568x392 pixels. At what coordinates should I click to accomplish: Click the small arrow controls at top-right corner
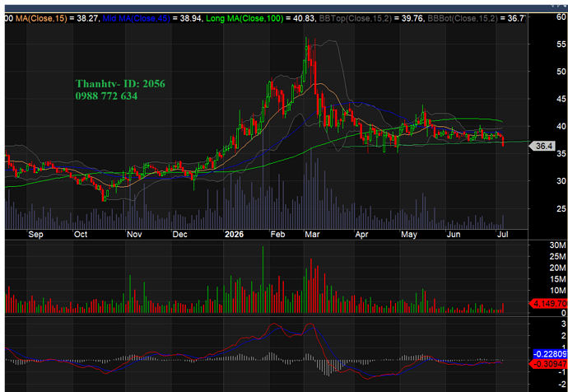[x=558, y=5]
